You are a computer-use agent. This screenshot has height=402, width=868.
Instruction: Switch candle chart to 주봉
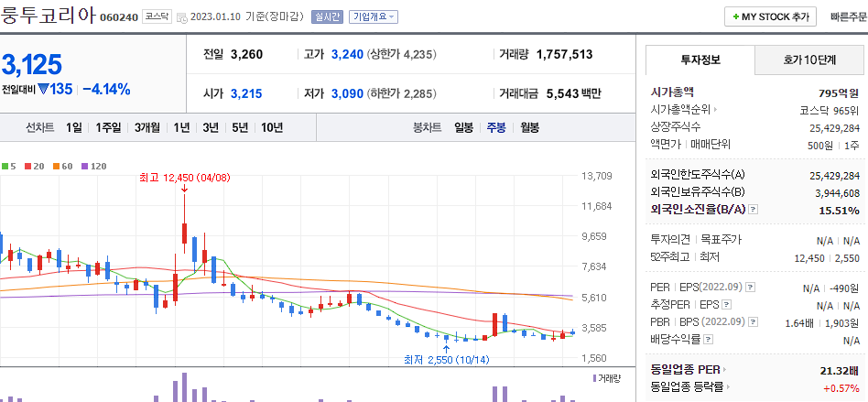[x=496, y=128]
